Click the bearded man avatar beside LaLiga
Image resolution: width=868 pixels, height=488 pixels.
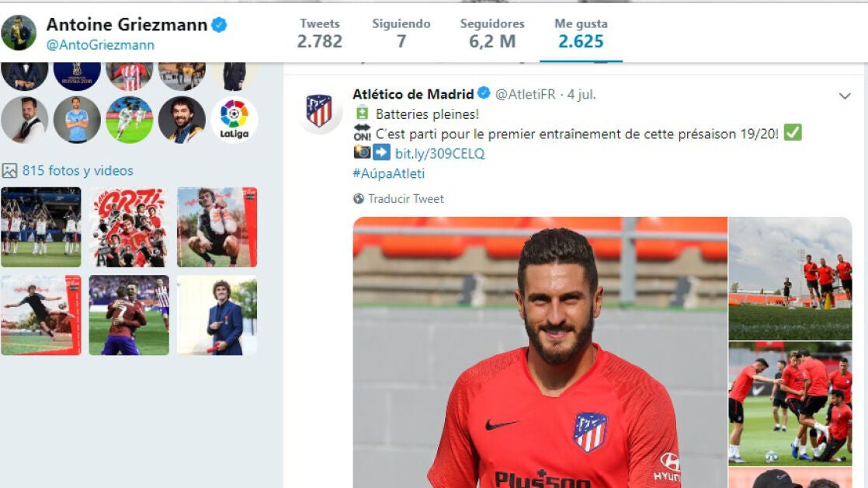(x=182, y=119)
